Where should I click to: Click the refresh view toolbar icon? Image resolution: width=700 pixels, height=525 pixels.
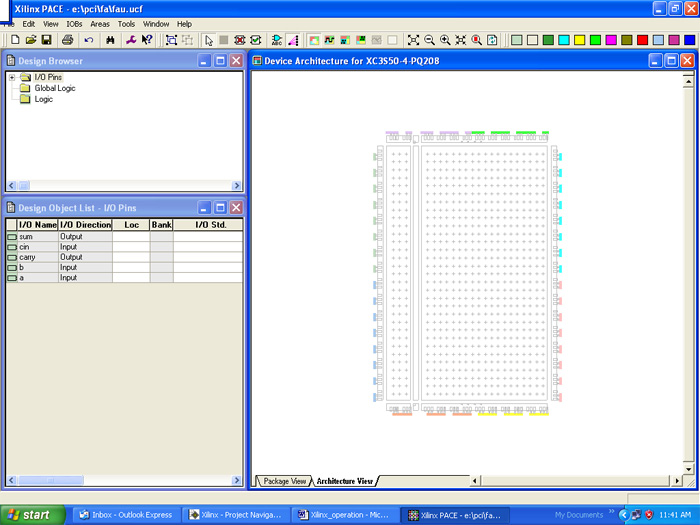point(492,40)
